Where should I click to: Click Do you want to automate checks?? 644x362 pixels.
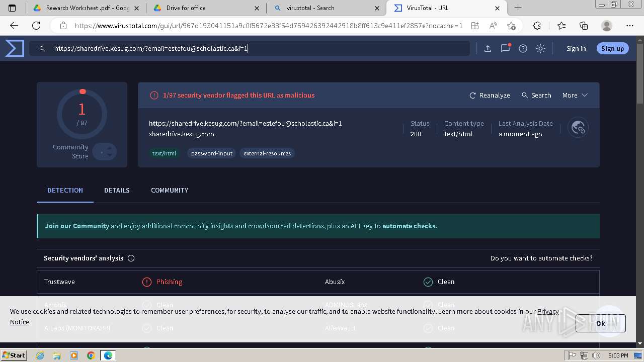[541, 258]
